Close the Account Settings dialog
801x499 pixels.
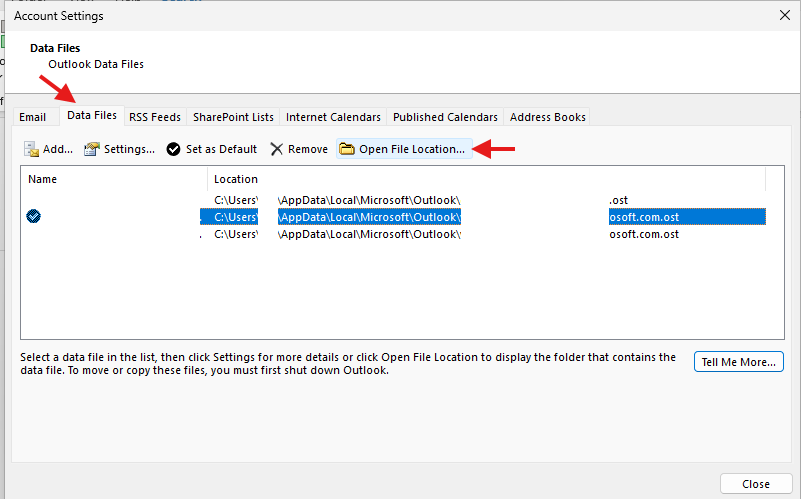pyautogui.click(x=785, y=16)
